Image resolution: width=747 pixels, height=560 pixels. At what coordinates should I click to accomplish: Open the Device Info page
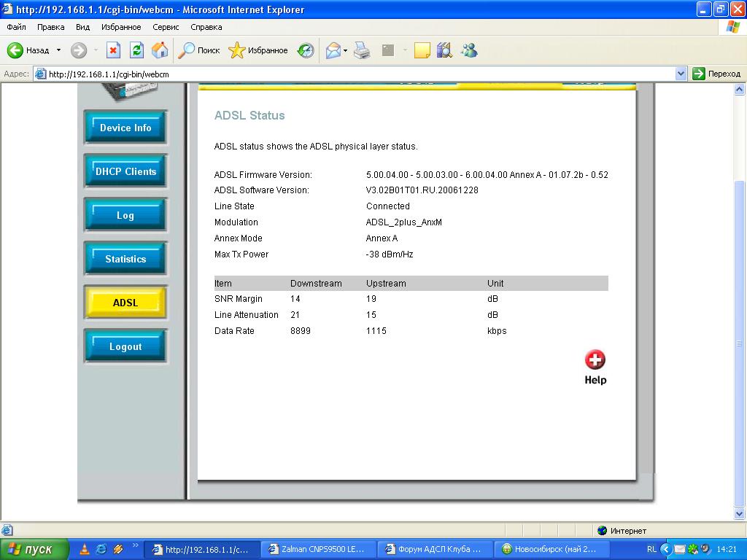click(125, 128)
